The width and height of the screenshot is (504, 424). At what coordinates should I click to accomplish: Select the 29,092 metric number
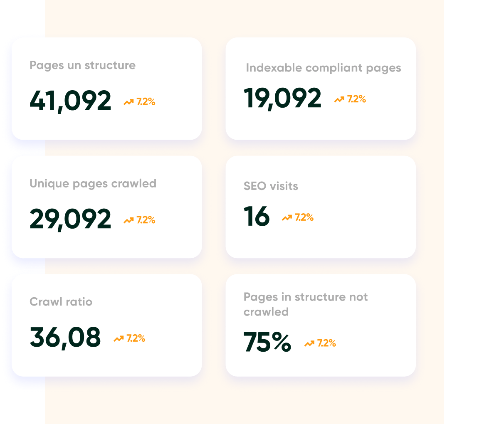(70, 219)
